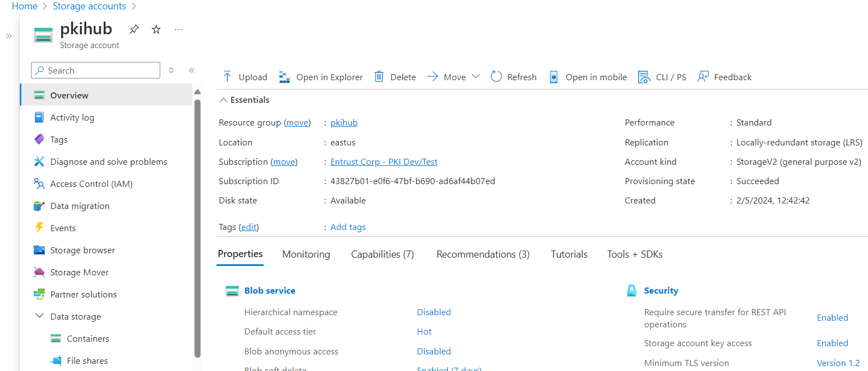Click the Add tags link

pos(348,227)
